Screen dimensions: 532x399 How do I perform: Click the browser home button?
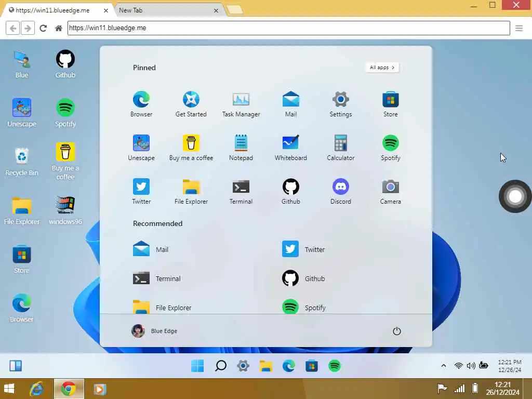[59, 28]
